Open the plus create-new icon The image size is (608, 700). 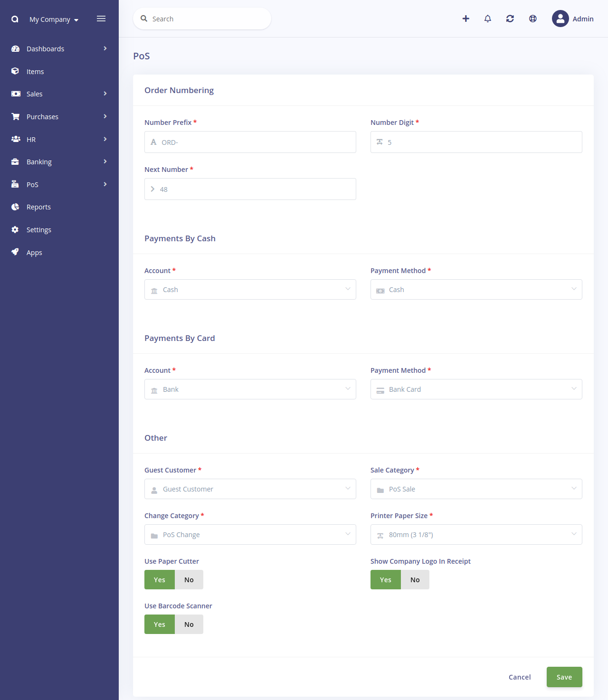(x=465, y=19)
